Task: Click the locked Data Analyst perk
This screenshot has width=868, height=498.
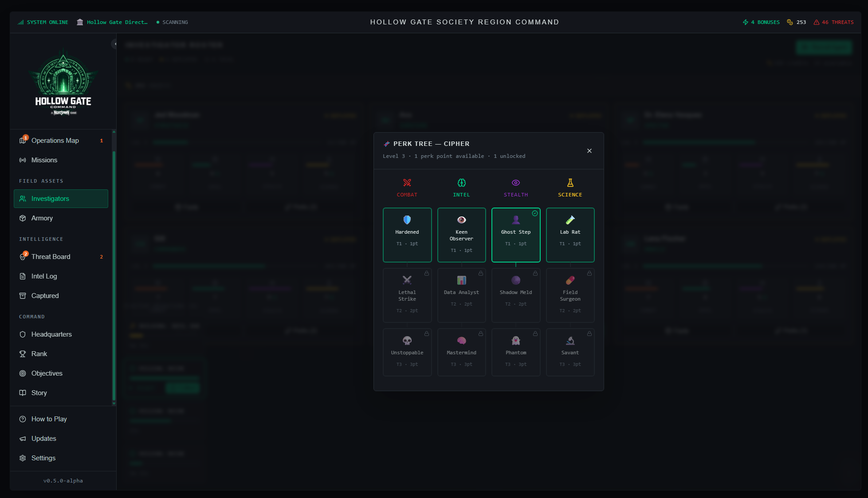Action: (461, 295)
